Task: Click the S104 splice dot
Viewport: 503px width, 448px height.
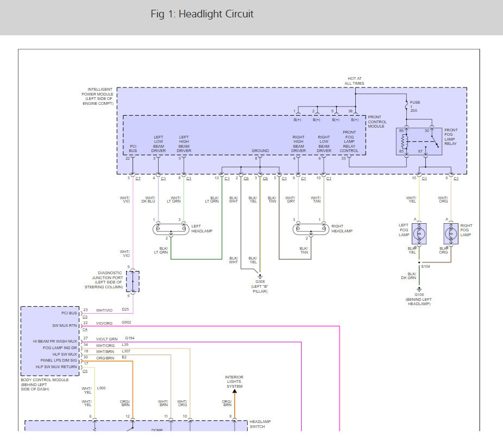Action: (419, 263)
